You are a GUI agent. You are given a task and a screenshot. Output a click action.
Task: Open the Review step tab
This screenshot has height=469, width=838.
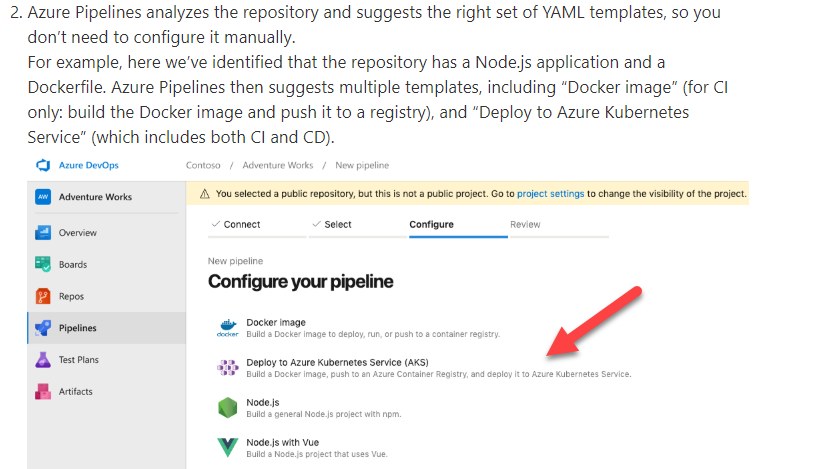[525, 225]
